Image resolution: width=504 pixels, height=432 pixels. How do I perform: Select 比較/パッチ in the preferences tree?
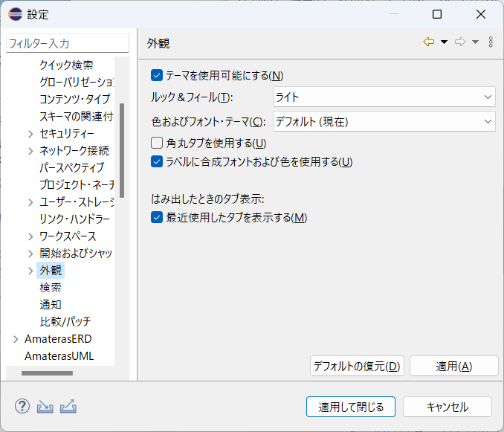(65, 321)
